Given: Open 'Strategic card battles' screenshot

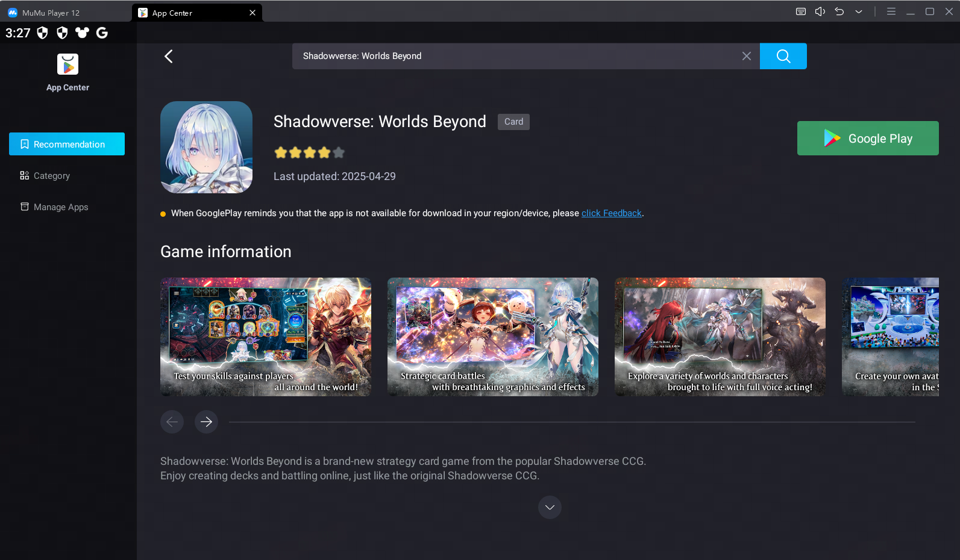Looking at the screenshot, I should pyautogui.click(x=493, y=337).
